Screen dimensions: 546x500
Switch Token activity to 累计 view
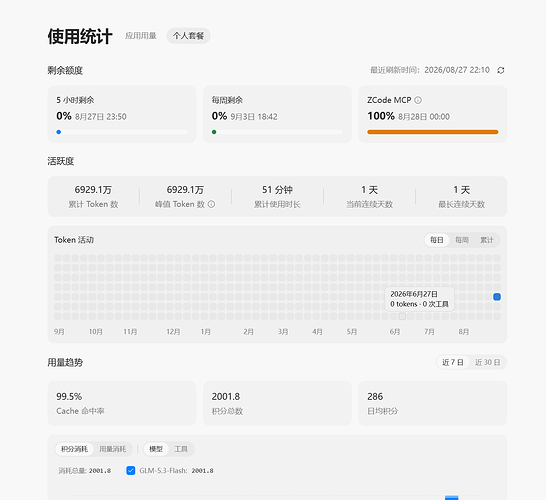(x=486, y=240)
